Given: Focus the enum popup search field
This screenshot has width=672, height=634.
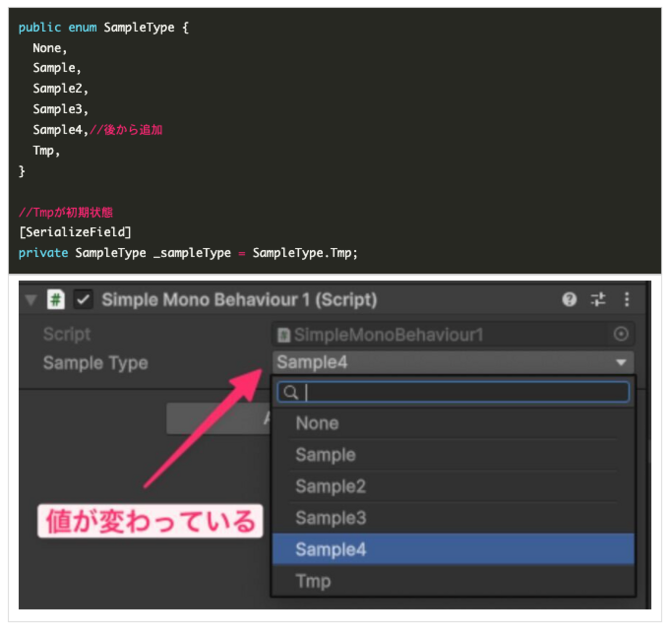Looking at the screenshot, I should tap(453, 393).
